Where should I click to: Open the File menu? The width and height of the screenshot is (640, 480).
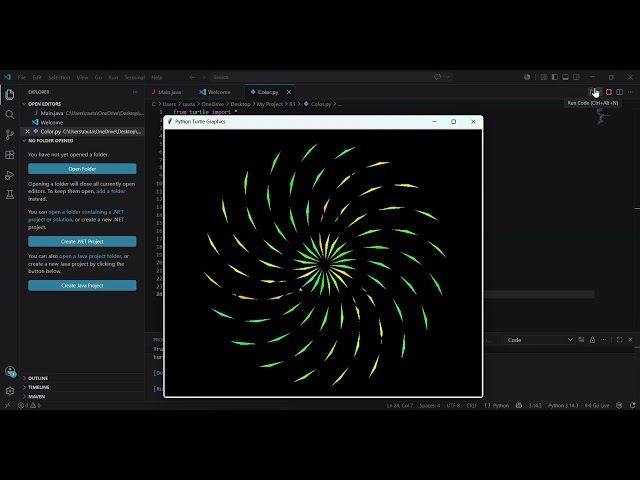22,77
